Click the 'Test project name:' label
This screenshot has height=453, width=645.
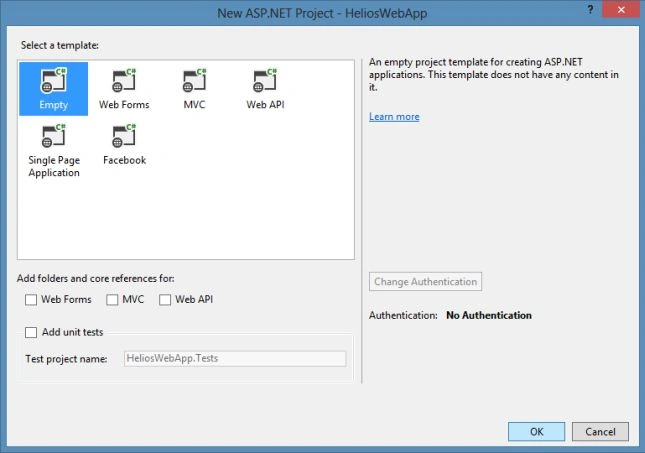click(x=66, y=359)
